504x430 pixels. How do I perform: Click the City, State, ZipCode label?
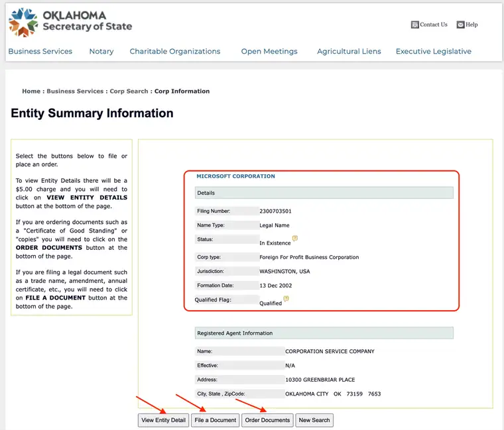[x=221, y=394]
